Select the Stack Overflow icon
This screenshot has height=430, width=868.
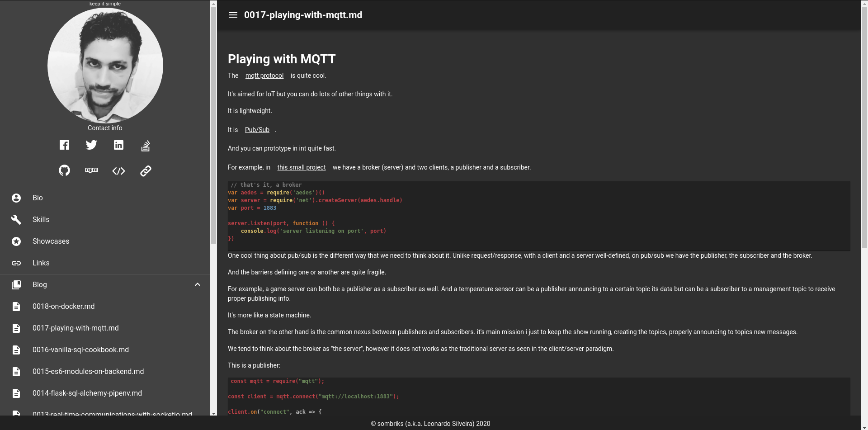(146, 145)
